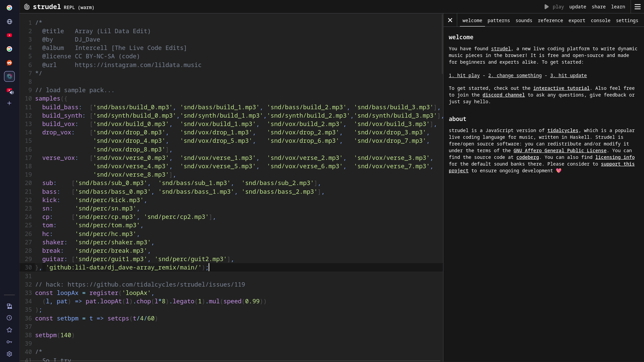644x362 pixels.
Task: Open the Reddit tab in sidebar
Action: (x=9, y=62)
